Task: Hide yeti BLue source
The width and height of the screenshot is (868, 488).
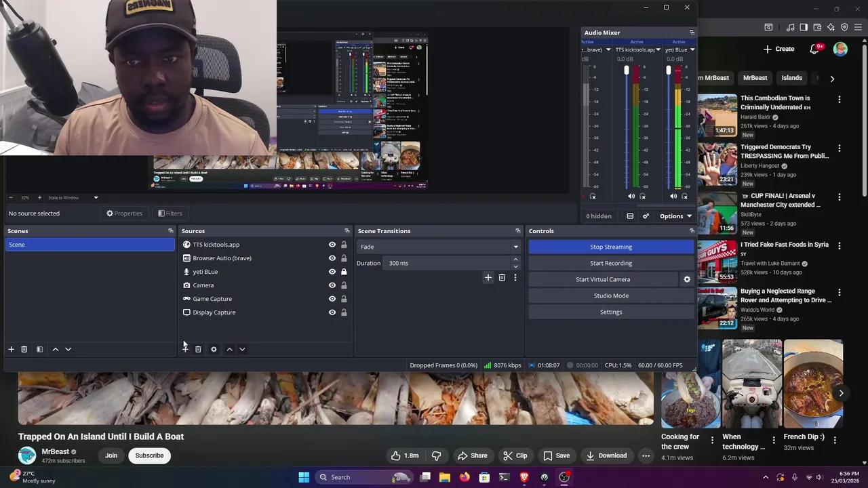Action: click(332, 272)
